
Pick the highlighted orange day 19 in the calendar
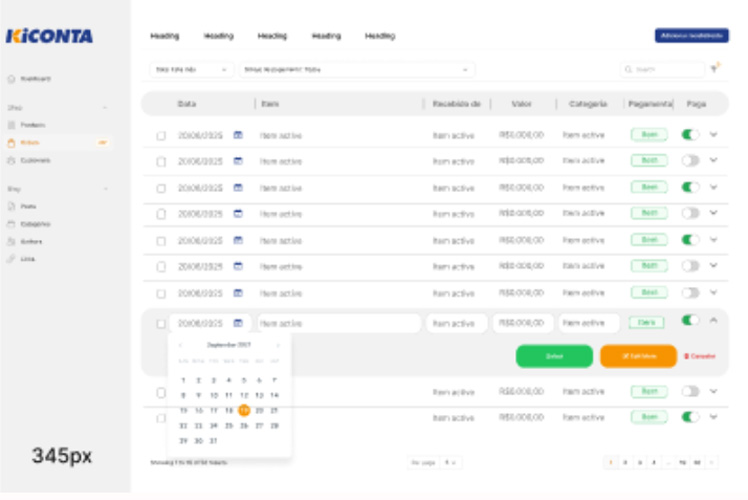tap(244, 410)
